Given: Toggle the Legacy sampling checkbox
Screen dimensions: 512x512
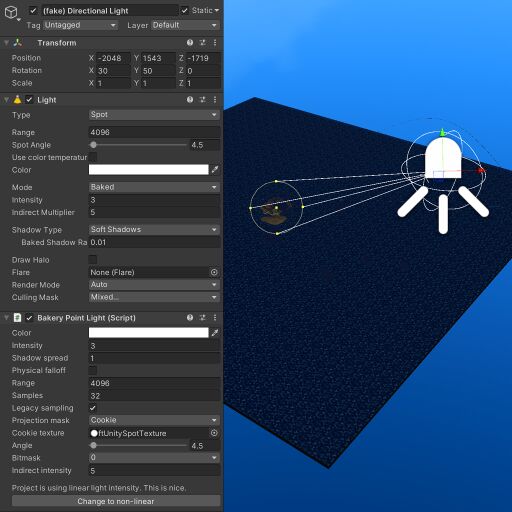Looking at the screenshot, I should point(93,408).
